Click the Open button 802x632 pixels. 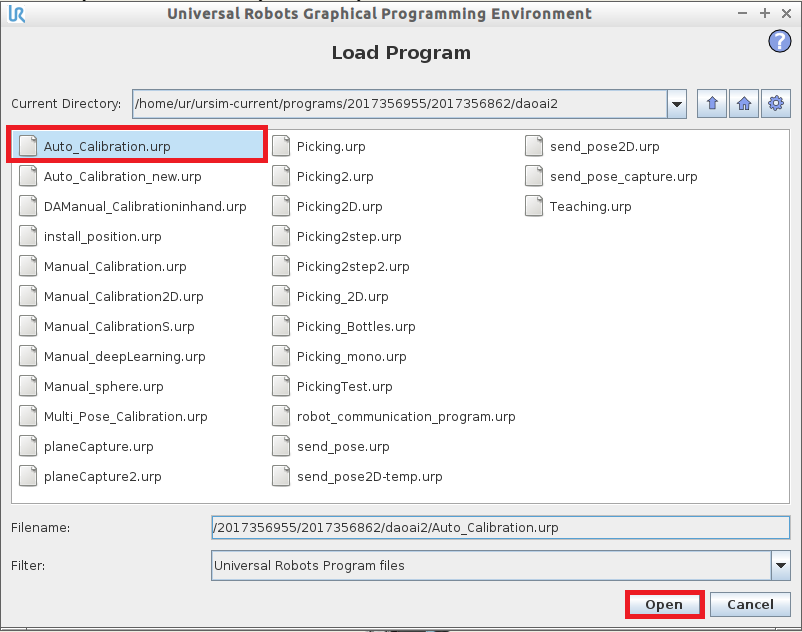(x=664, y=604)
